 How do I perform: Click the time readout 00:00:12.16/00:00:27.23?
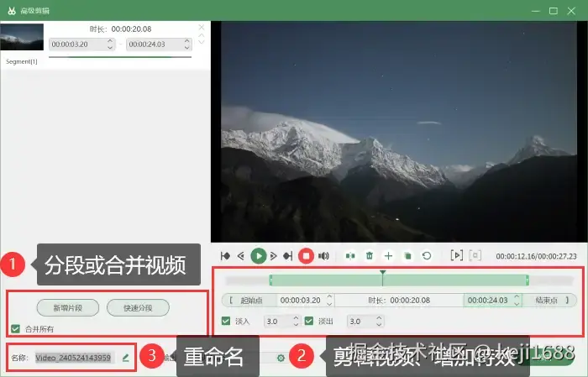click(x=536, y=256)
